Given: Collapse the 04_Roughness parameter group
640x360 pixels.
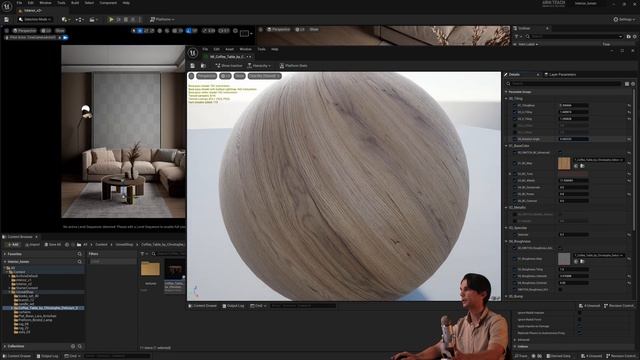Looking at the screenshot, I should click(507, 241).
